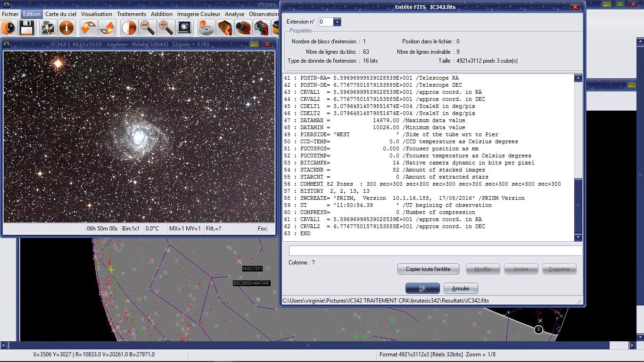The image size is (644, 362).
Task: Open the Imagerie Couleur menu
Action: (198, 14)
